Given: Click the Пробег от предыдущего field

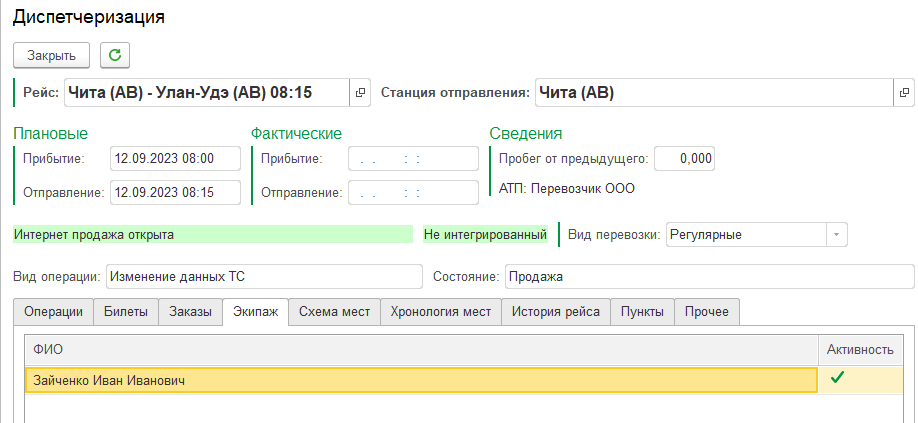Looking at the screenshot, I should tap(685, 158).
